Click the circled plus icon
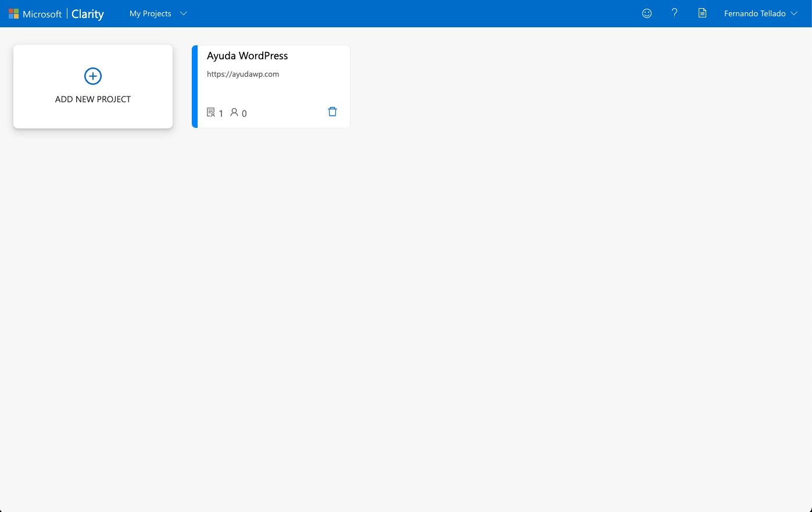Viewport: 812px width, 512px height. pyautogui.click(x=93, y=76)
